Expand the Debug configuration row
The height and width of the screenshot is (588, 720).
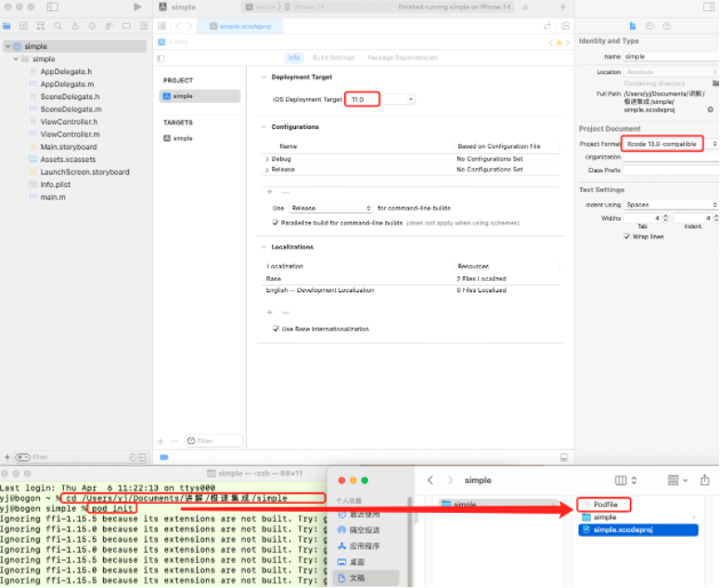267,159
